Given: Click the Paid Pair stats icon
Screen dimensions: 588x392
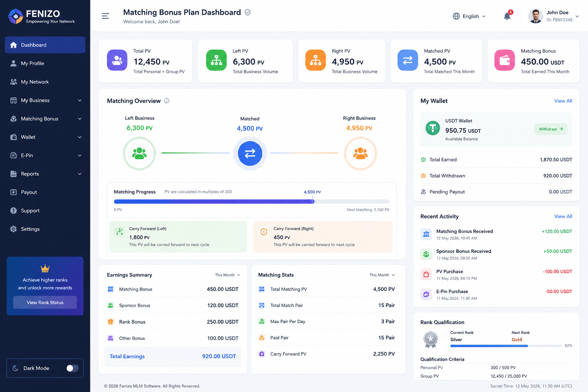Looking at the screenshot, I should pyautogui.click(x=262, y=338).
